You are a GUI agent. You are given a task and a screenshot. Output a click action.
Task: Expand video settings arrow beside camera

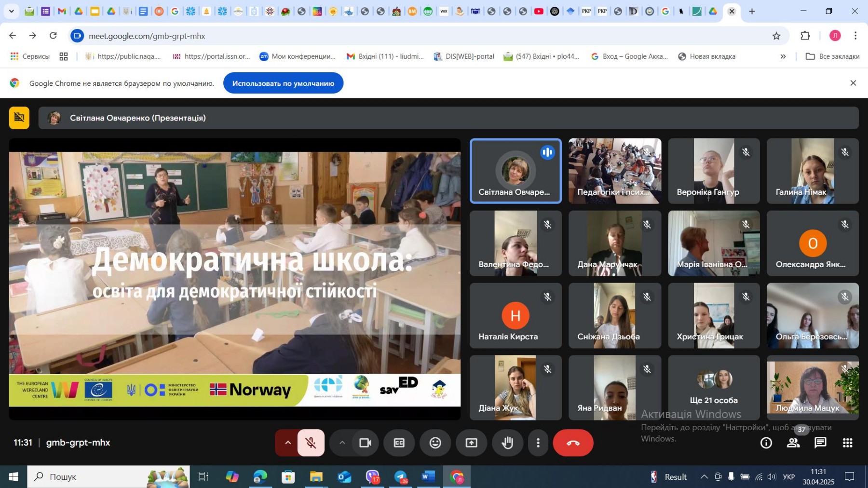[x=342, y=443]
